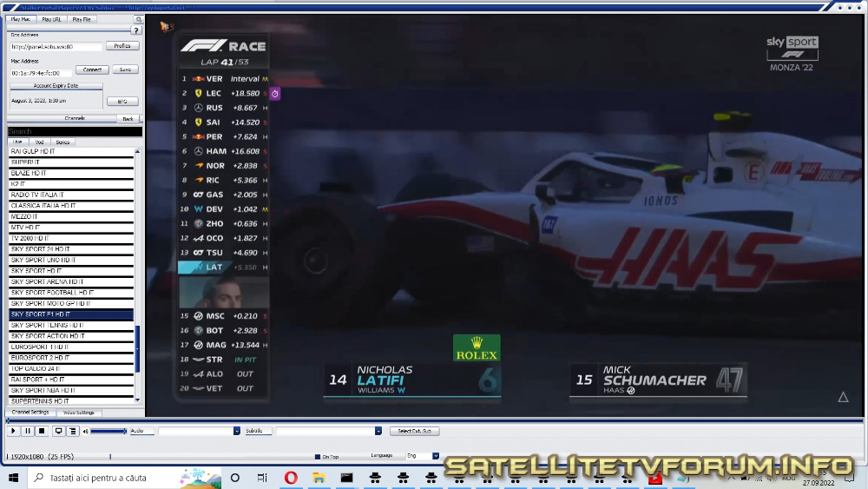Screen dimensions: 868x489
Task: Switch to Play File tab
Action: [x=82, y=19]
